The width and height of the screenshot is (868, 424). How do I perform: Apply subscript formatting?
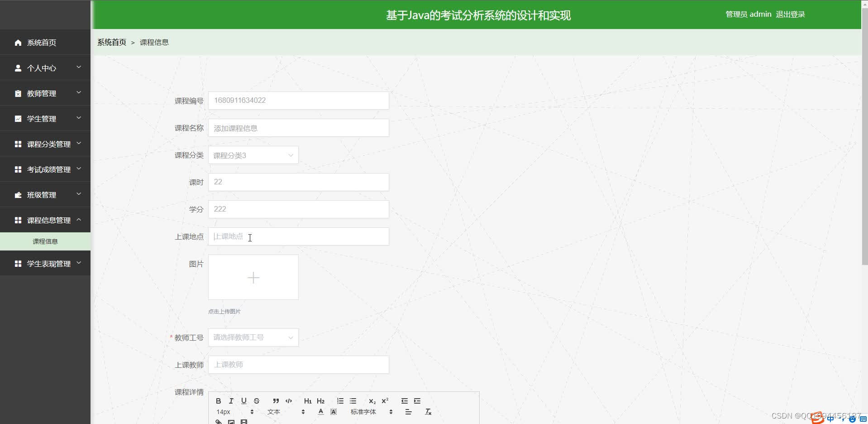pos(372,401)
